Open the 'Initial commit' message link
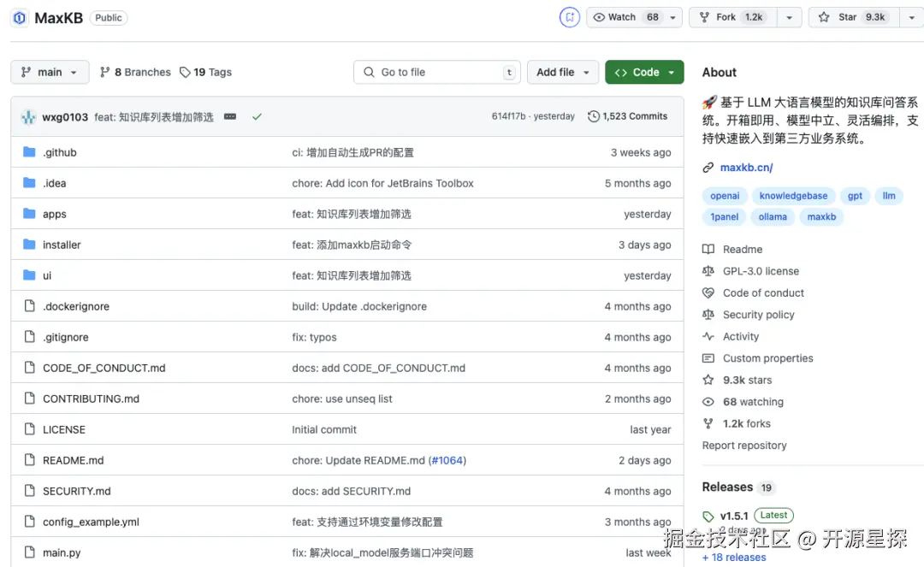Image resolution: width=924 pixels, height=567 pixels. coord(324,429)
